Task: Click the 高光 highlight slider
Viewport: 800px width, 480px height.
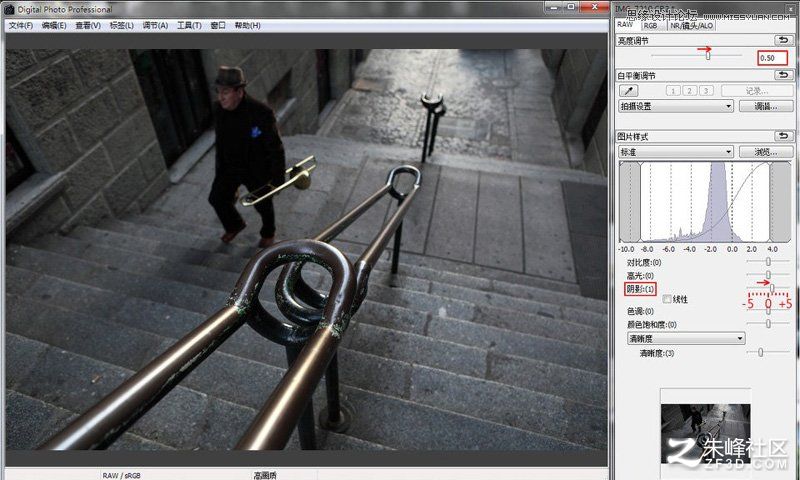Action: [x=768, y=275]
